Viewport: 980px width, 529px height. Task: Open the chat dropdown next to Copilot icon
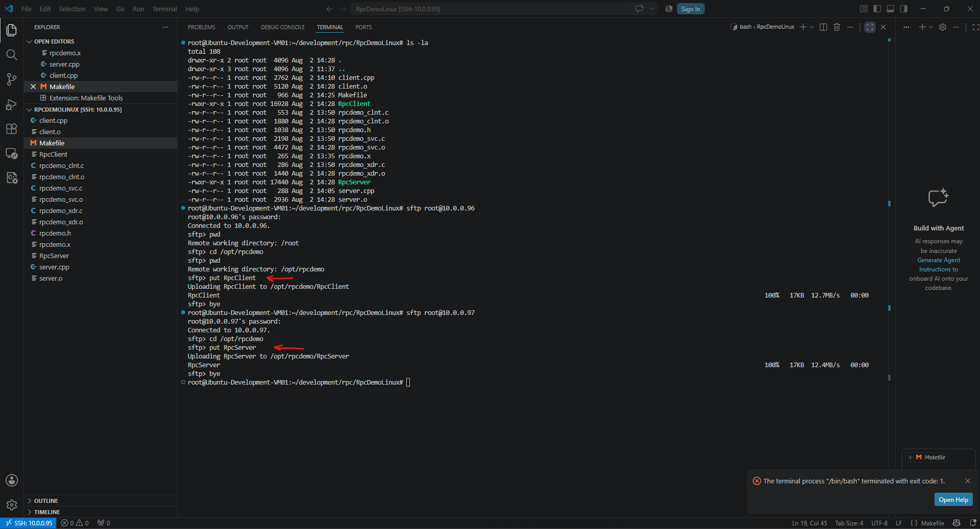click(x=651, y=9)
